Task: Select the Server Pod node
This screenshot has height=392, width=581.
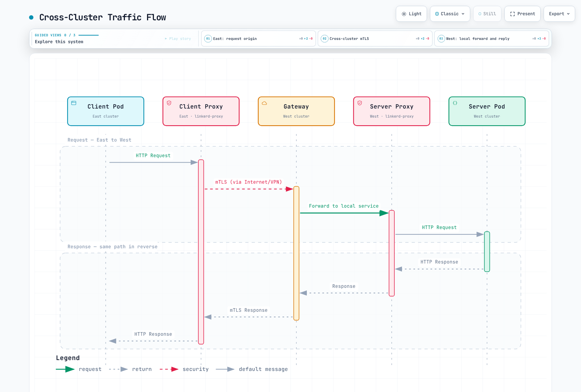Action: pyautogui.click(x=487, y=111)
